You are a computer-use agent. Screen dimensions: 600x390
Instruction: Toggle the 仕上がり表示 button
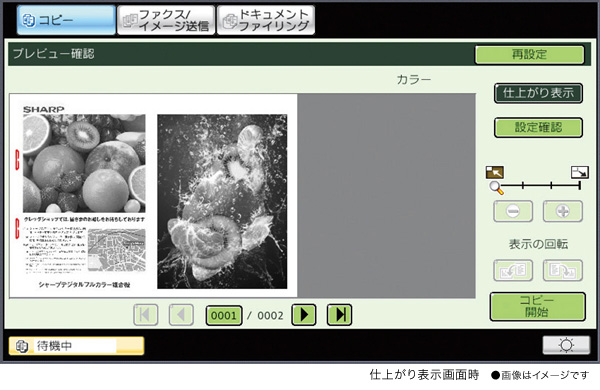pyautogui.click(x=538, y=93)
